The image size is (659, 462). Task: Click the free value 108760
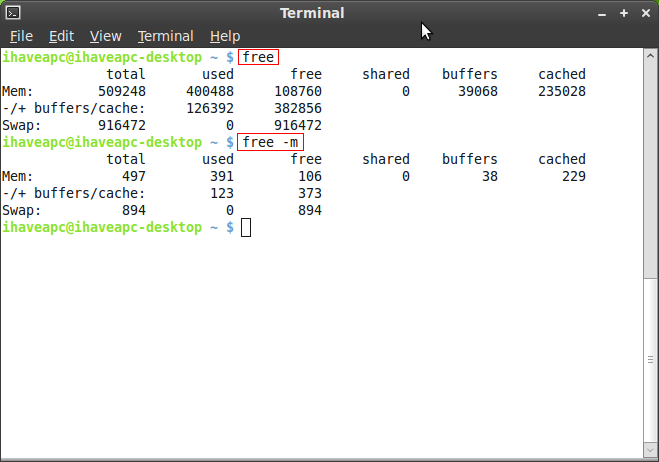[298, 91]
